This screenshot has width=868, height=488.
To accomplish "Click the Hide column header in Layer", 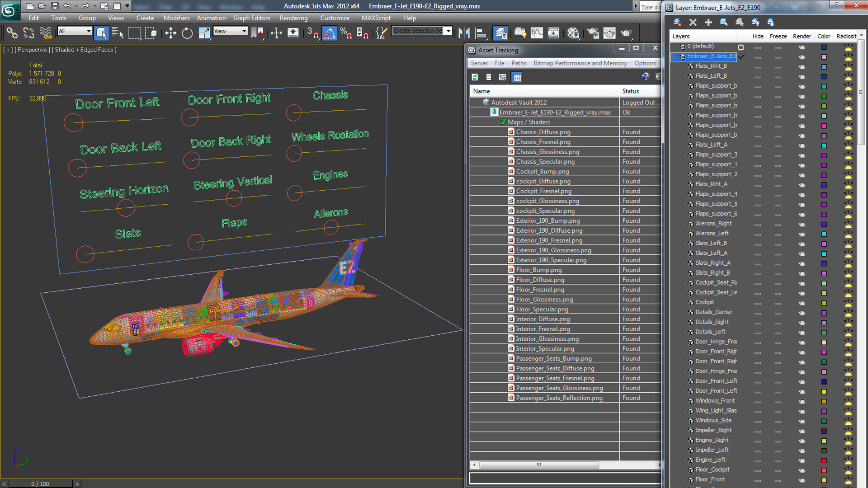I will coord(758,36).
